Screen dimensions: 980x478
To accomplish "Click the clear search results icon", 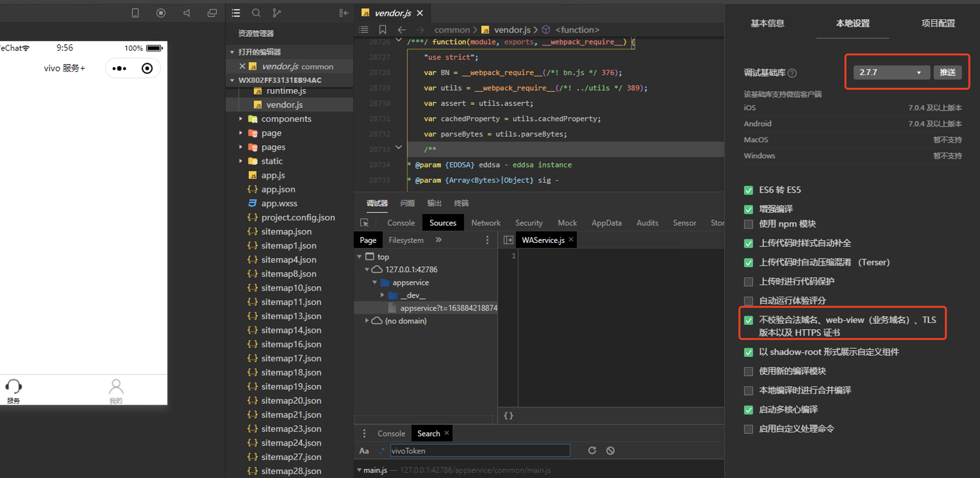I will [x=610, y=451].
